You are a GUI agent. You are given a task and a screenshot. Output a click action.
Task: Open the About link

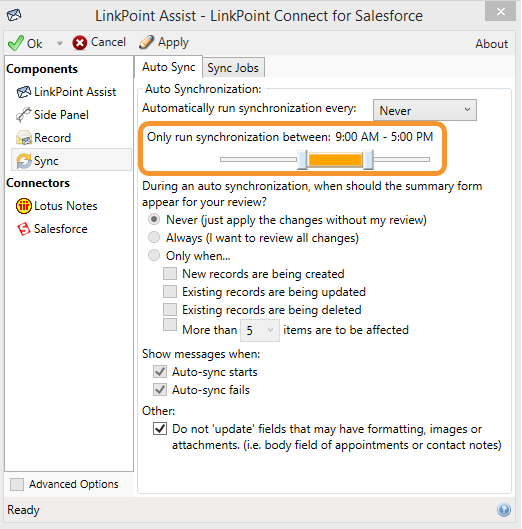491,44
